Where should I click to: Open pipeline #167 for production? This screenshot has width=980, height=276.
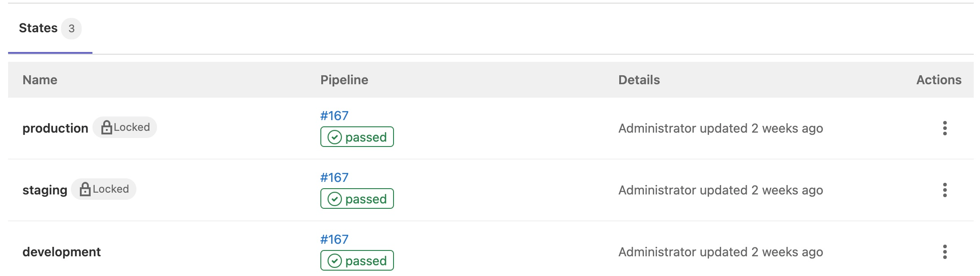point(334,115)
